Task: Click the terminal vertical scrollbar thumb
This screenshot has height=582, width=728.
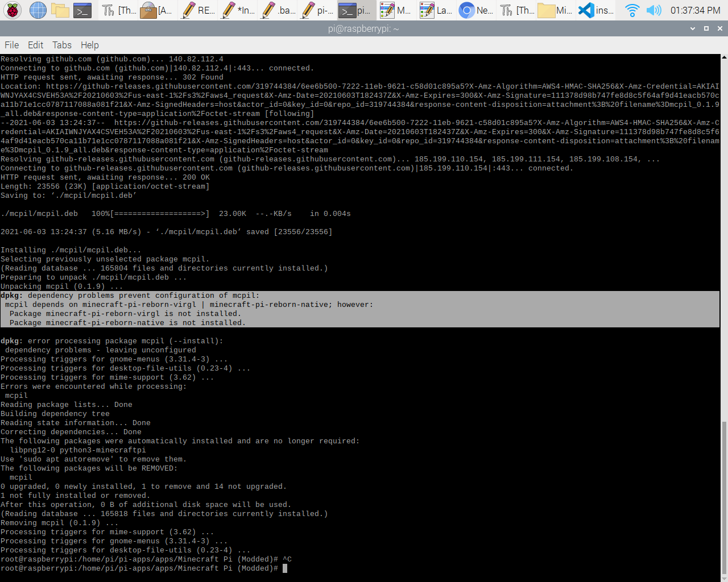Action: point(724,498)
